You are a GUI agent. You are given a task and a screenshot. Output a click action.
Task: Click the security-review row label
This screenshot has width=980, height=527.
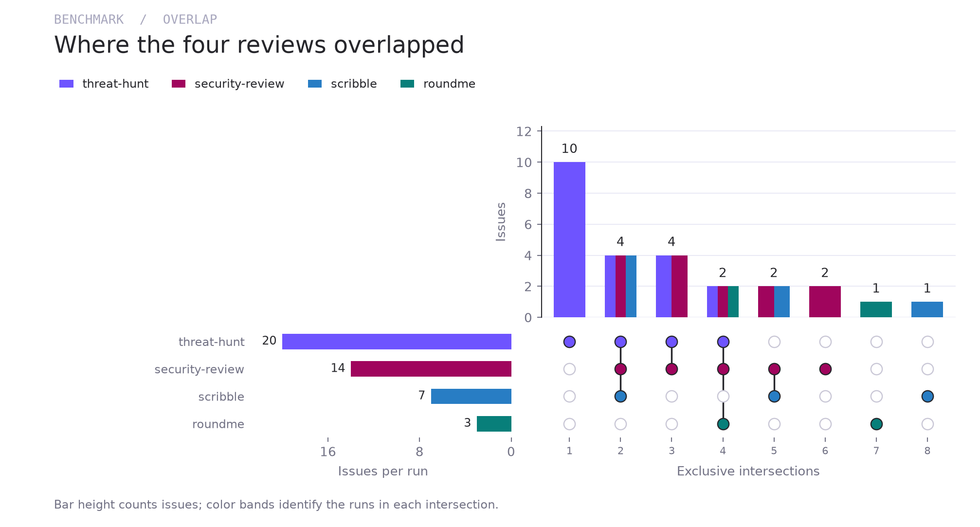click(200, 369)
